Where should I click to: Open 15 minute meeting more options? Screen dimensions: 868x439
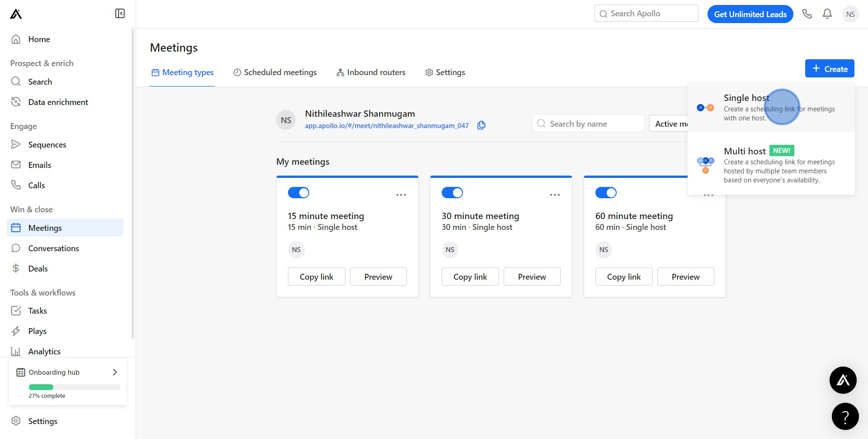(401, 195)
